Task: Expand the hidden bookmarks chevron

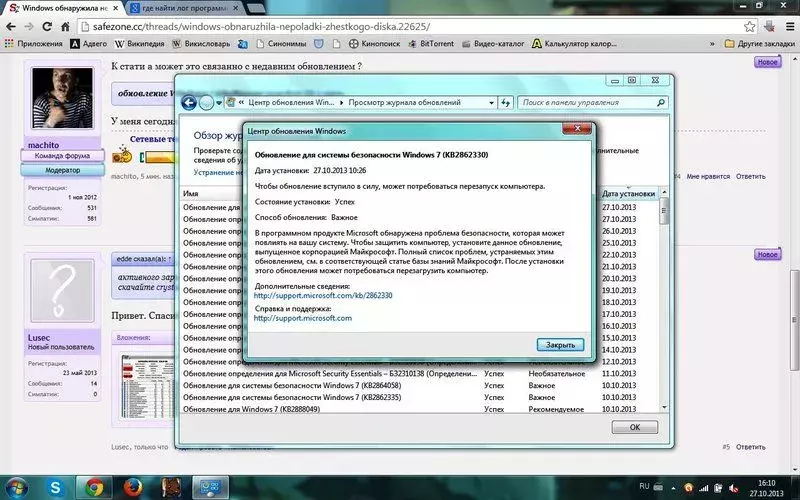Action: point(712,44)
